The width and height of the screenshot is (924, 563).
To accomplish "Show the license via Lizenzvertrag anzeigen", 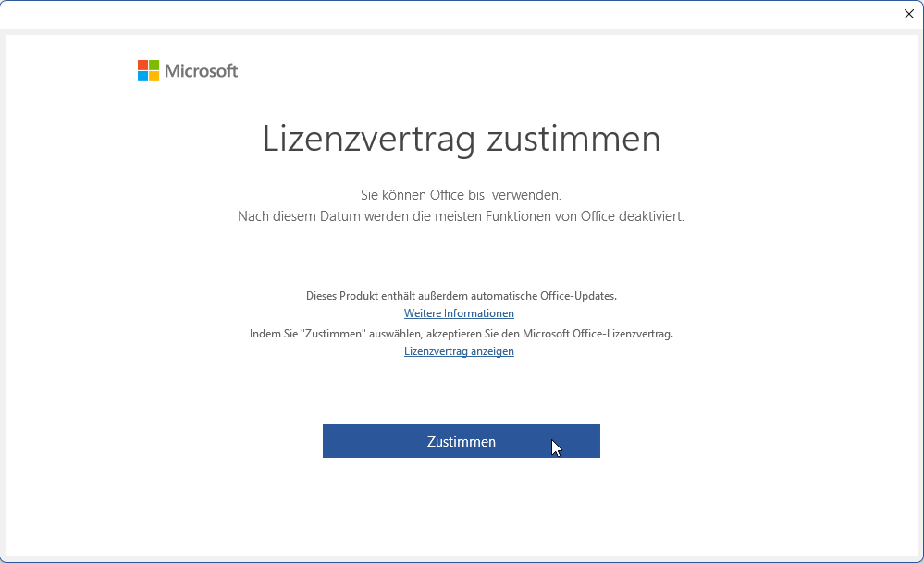I will point(459,351).
